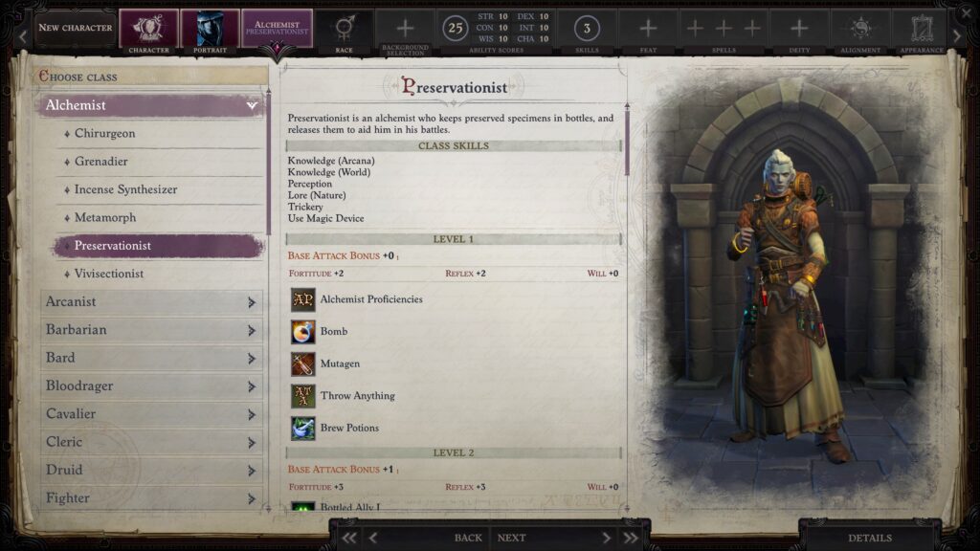Expand the Cavalier class archetypes
980x551 pixels.
[x=252, y=415]
